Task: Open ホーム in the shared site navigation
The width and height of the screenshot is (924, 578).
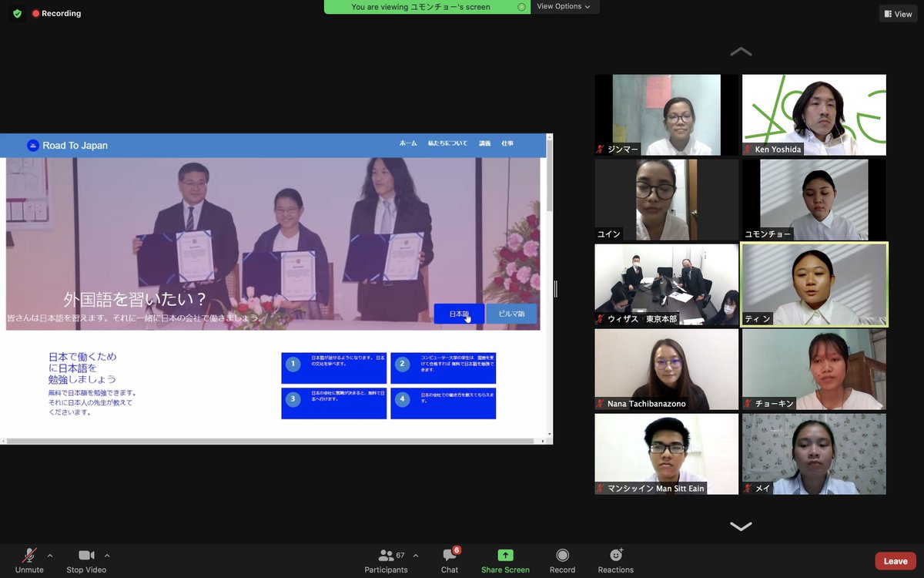Action: click(x=408, y=143)
